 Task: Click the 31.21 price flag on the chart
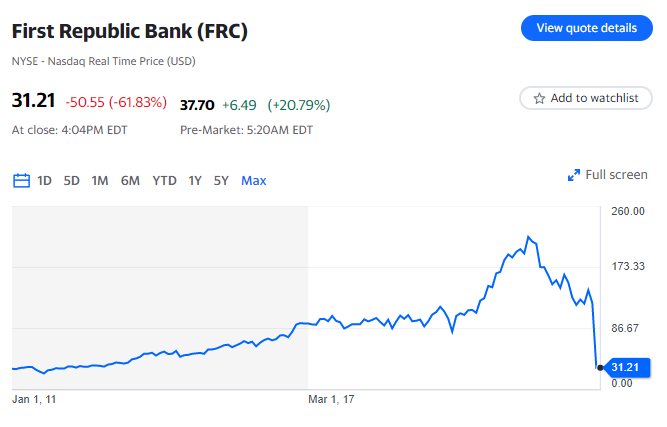(628, 367)
